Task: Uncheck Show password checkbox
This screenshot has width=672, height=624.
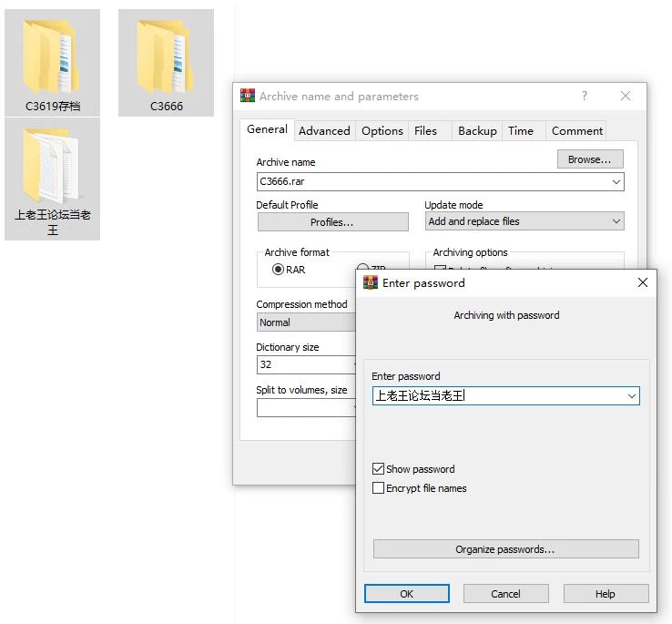Action: coord(378,469)
